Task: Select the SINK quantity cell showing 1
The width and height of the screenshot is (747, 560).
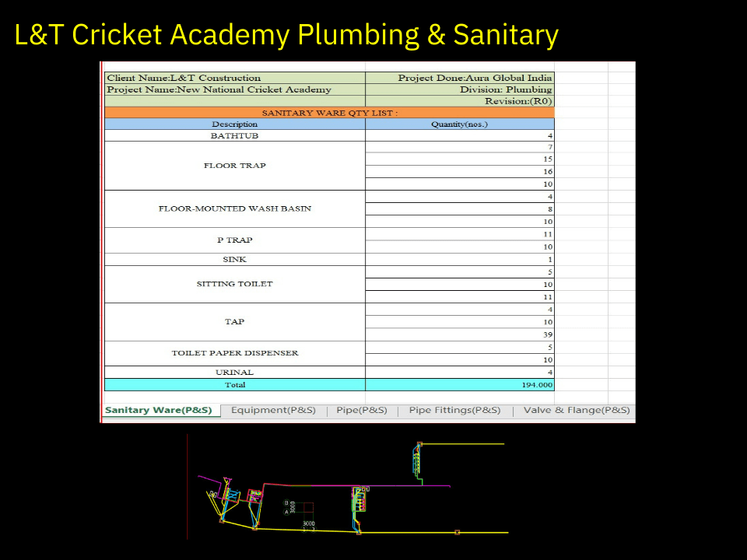Action: (460, 260)
